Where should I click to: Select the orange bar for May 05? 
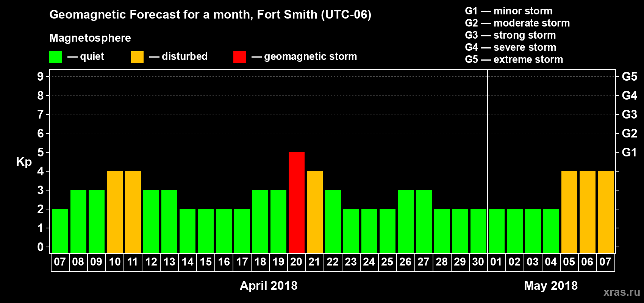pos(569,212)
